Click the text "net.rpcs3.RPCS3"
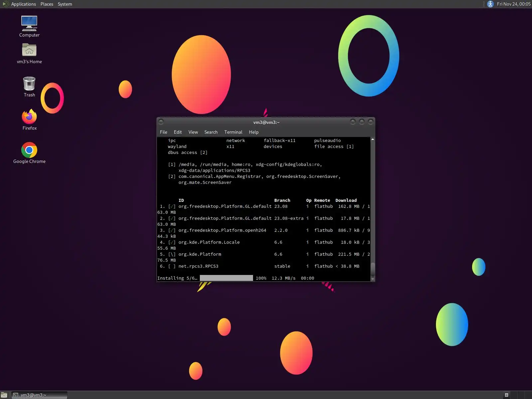 point(199,266)
